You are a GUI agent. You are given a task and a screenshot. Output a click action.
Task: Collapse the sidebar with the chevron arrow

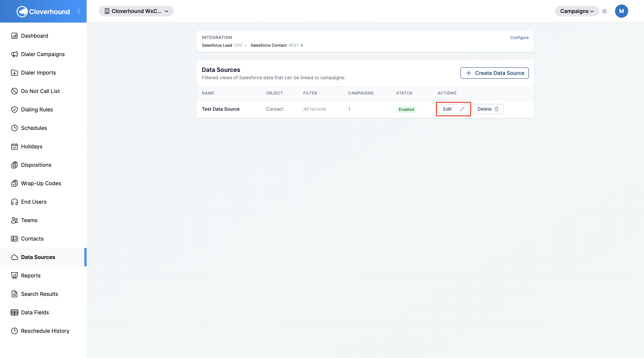[x=79, y=11]
